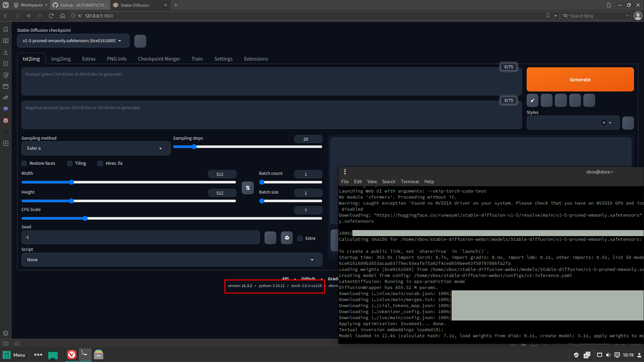The image size is (644, 362).
Task: Click the arrow icon below Generate
Action: tap(532, 100)
